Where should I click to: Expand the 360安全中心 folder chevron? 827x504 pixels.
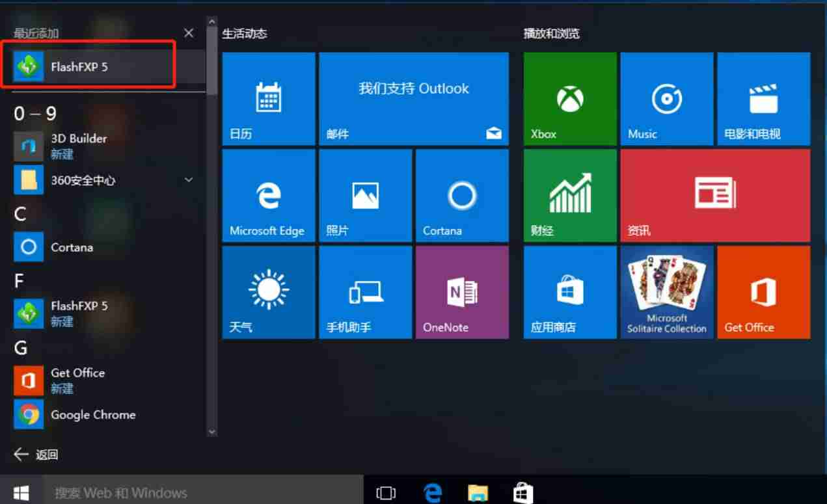(x=189, y=179)
